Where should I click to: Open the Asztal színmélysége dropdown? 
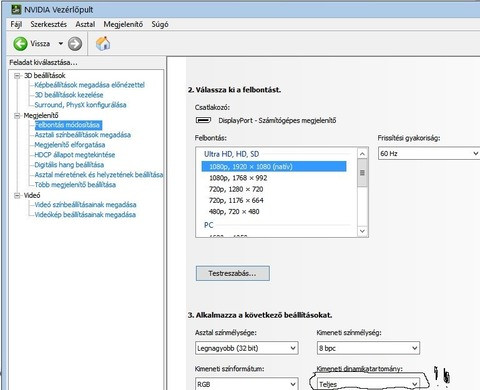[x=247, y=348]
